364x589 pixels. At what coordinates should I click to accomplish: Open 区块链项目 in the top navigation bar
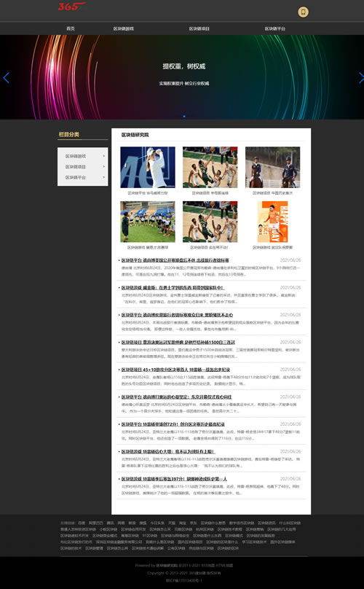(x=199, y=28)
